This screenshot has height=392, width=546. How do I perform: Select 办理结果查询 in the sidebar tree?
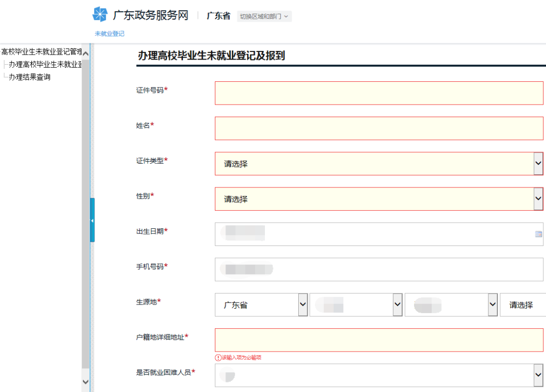click(29, 77)
